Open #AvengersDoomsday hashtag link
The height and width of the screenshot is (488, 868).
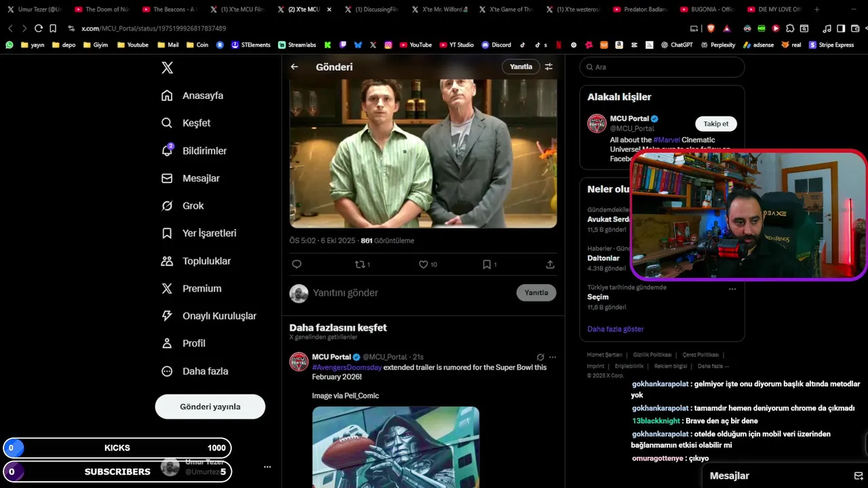(347, 367)
